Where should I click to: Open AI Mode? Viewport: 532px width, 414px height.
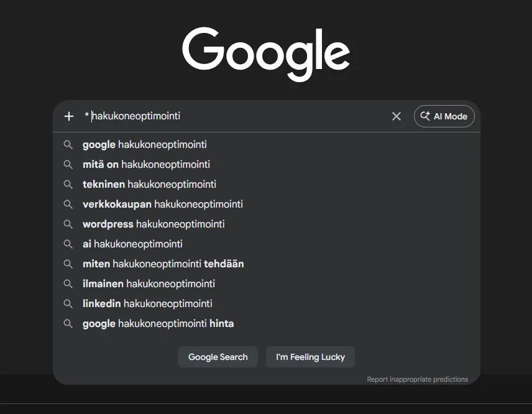tap(444, 116)
